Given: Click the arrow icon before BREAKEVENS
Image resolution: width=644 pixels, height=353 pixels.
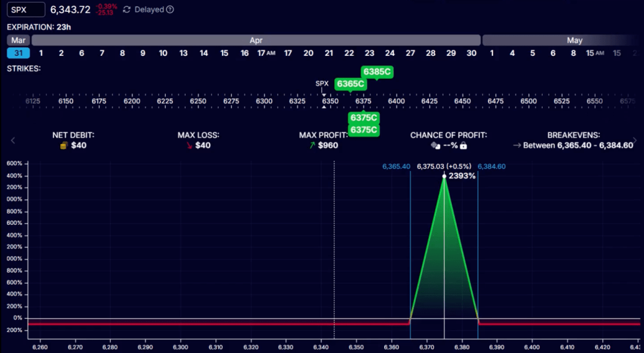Looking at the screenshot, I should coord(517,145).
